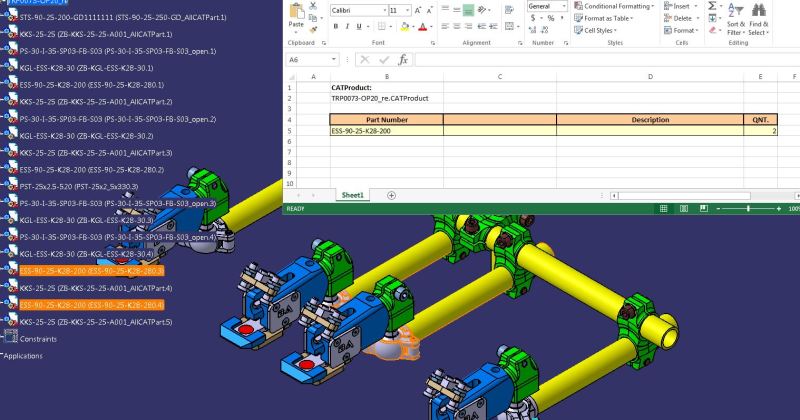The height and width of the screenshot is (420, 800).
Task: Open the General number format dropdown
Action: pyautogui.click(x=564, y=6)
